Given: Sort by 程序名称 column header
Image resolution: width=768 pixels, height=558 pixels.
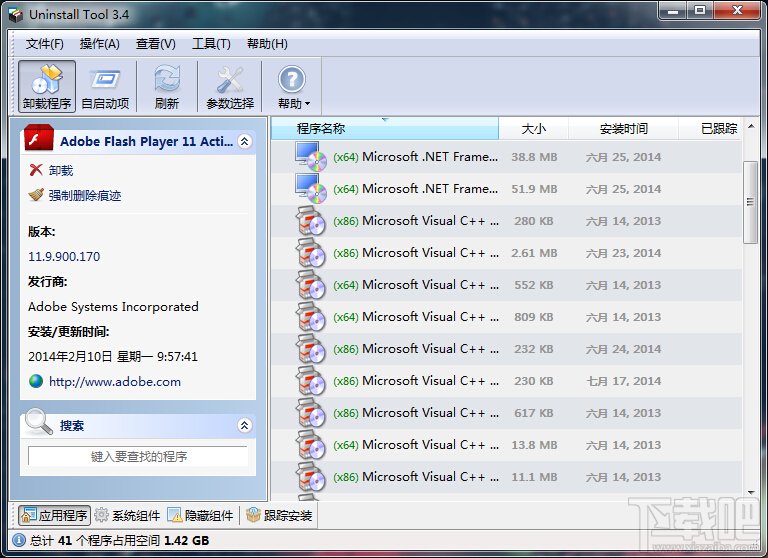Looking at the screenshot, I should 385,128.
